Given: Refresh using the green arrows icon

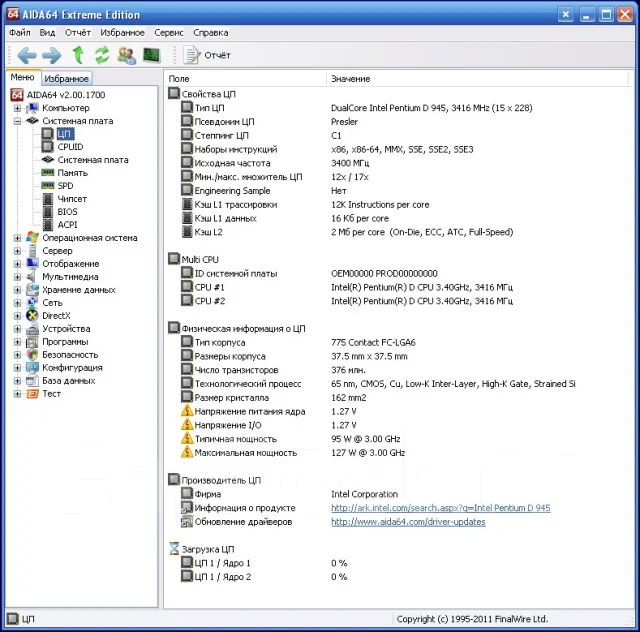Looking at the screenshot, I should coord(102,55).
